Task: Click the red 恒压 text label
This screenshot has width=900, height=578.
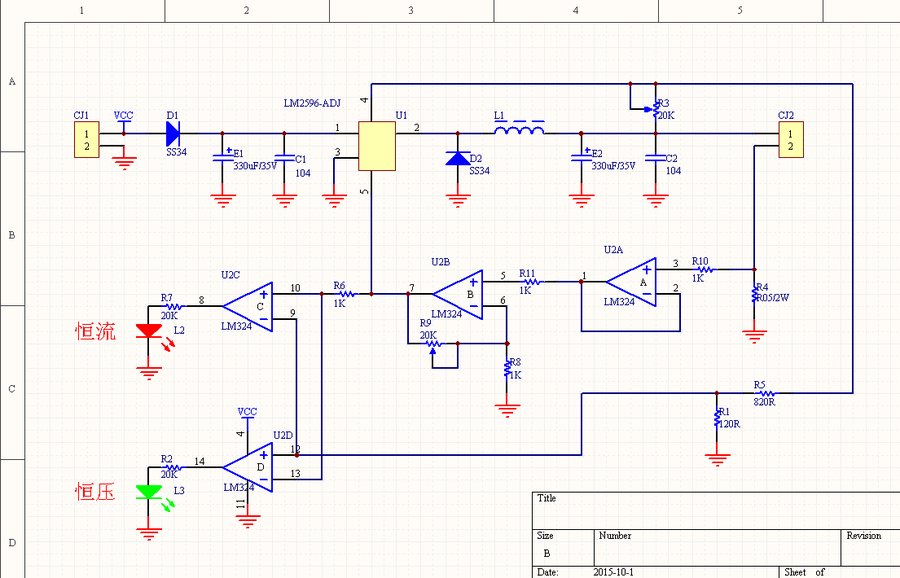Action: pyautogui.click(x=95, y=491)
